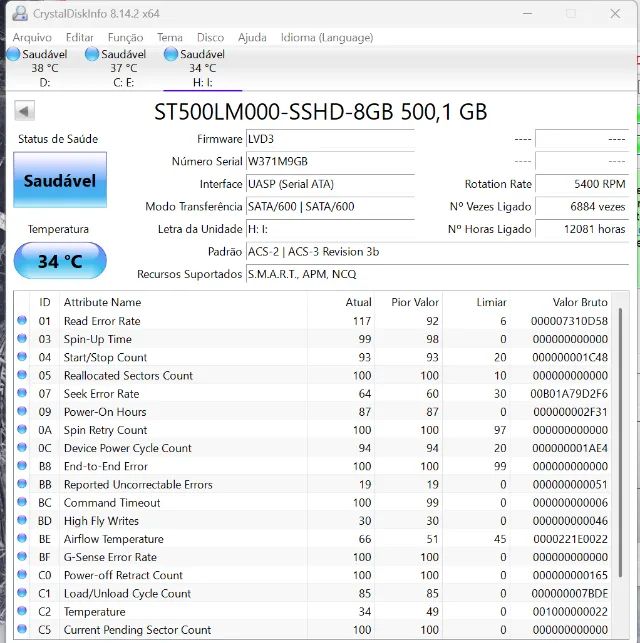Click the Valor Bruto column header
The height and width of the screenshot is (643, 640).
coord(560,302)
